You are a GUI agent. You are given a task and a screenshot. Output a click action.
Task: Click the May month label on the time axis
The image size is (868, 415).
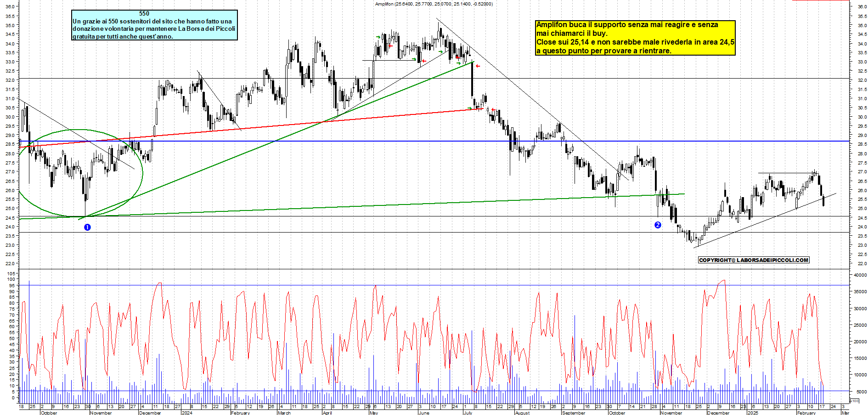(x=374, y=413)
